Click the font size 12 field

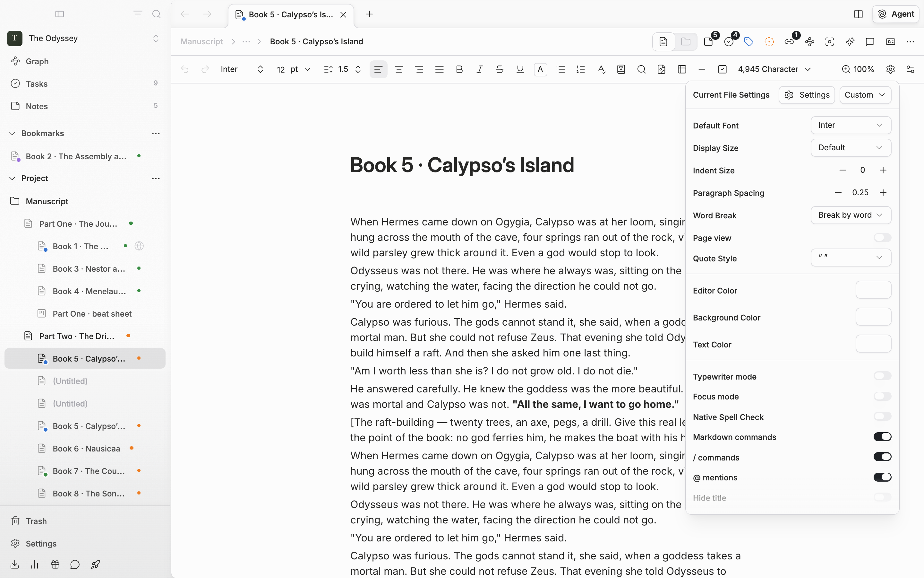click(281, 69)
